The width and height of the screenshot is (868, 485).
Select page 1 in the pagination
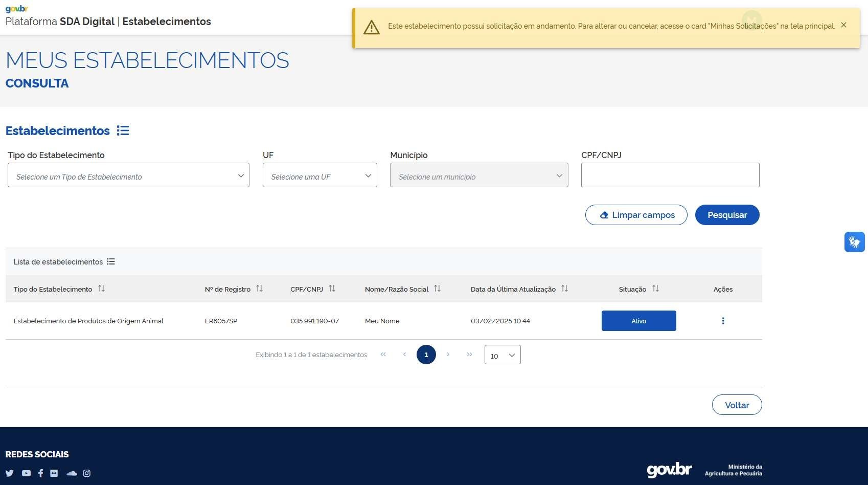tap(426, 355)
